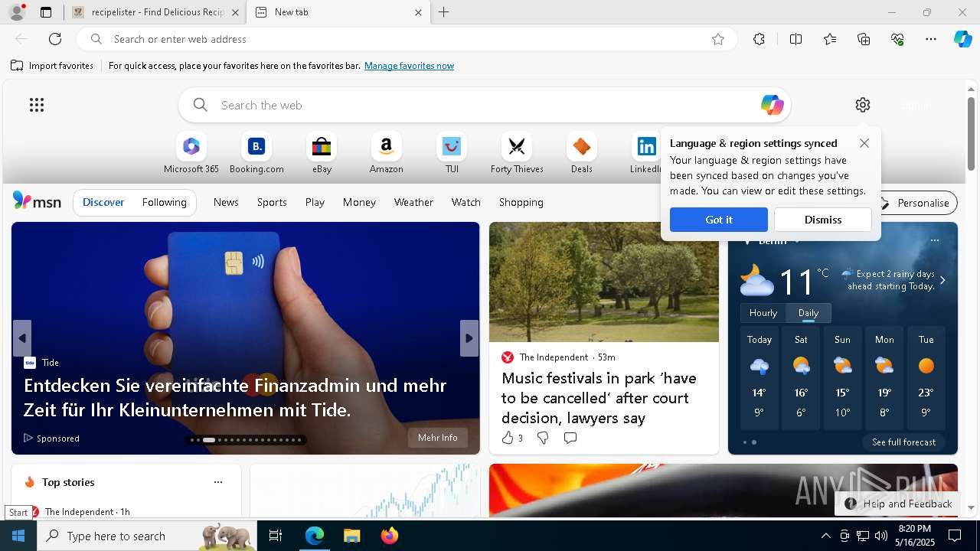Open the Weather menu item
Screen dimensions: 980x551
[413, 202]
